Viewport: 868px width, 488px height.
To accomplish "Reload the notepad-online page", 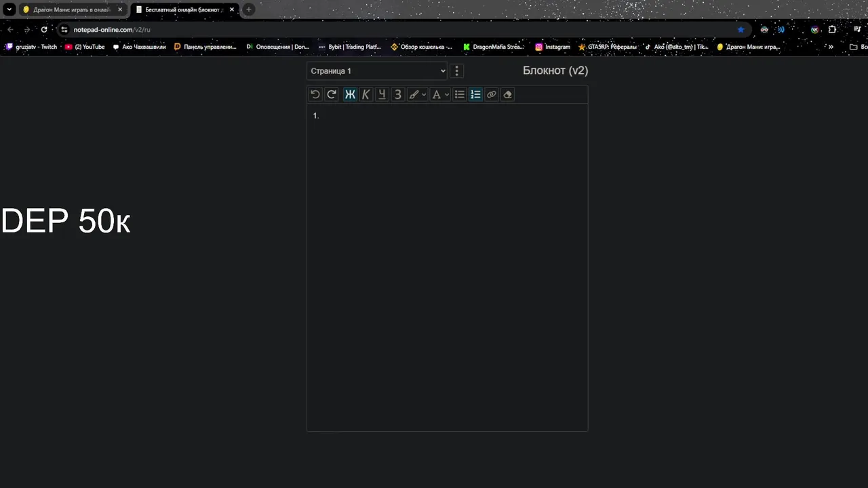I will (44, 29).
